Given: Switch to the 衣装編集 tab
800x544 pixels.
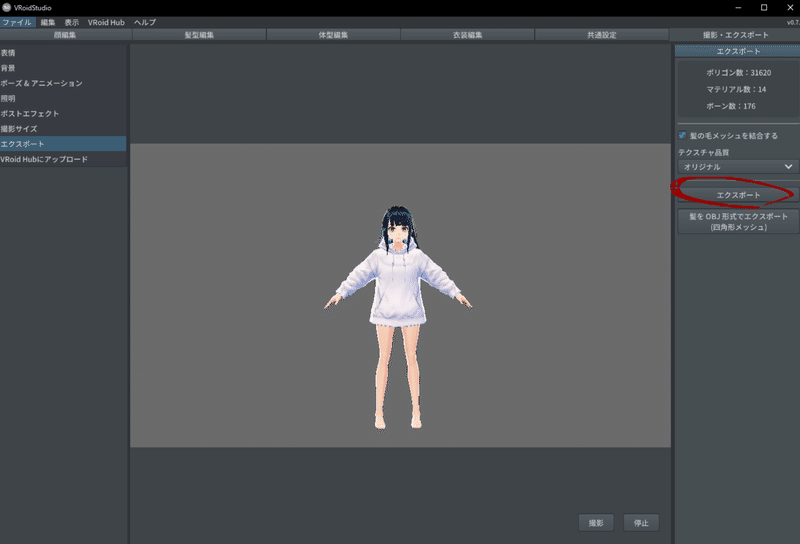Looking at the screenshot, I should (x=467, y=35).
